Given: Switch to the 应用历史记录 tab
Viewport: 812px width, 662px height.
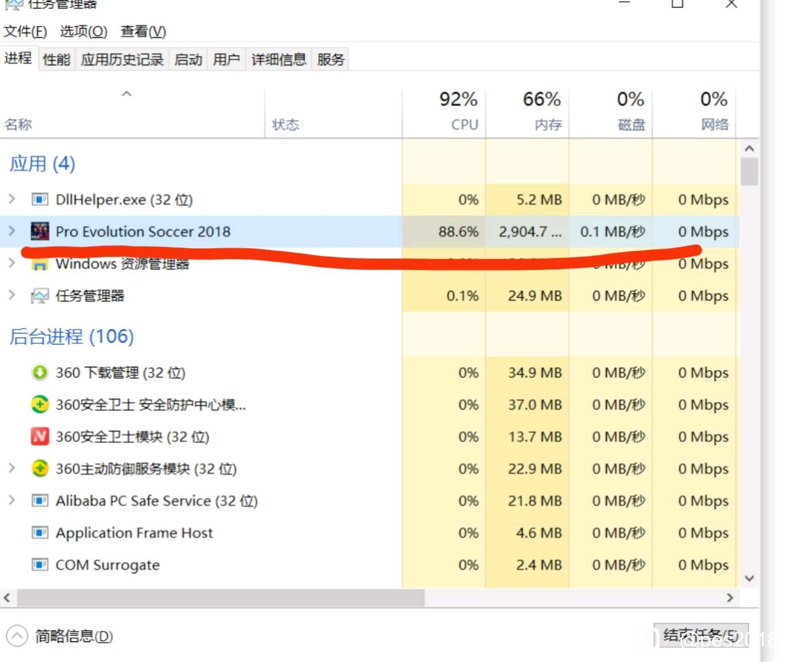Looking at the screenshot, I should [122, 60].
